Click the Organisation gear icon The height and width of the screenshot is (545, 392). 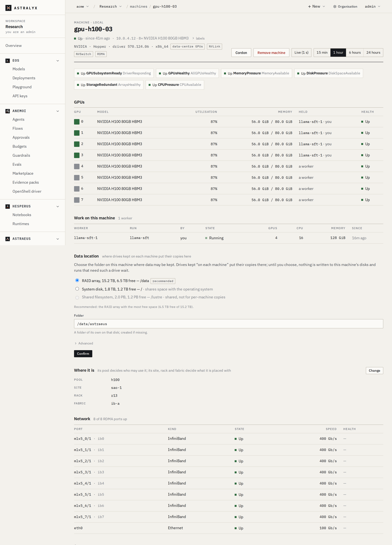click(x=335, y=7)
